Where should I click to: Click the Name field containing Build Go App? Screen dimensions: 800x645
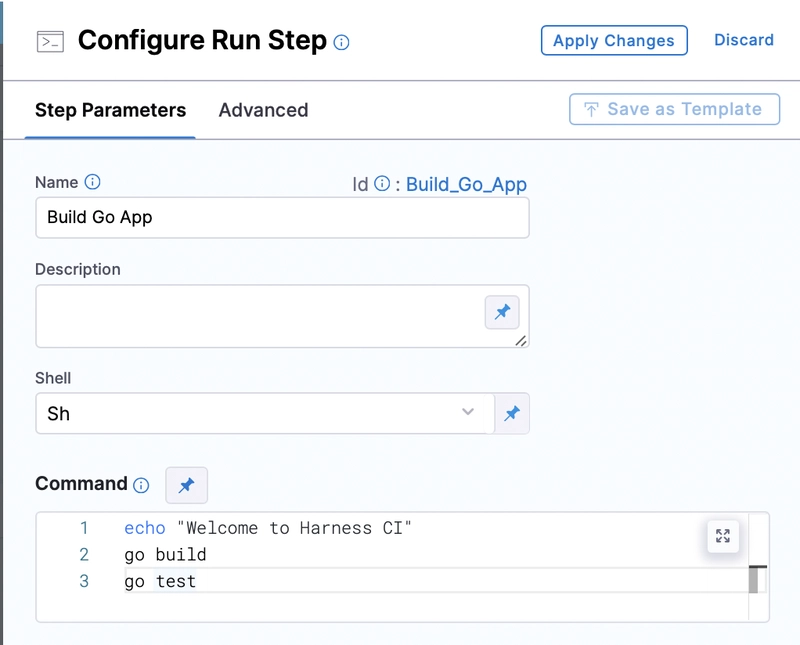(x=282, y=217)
